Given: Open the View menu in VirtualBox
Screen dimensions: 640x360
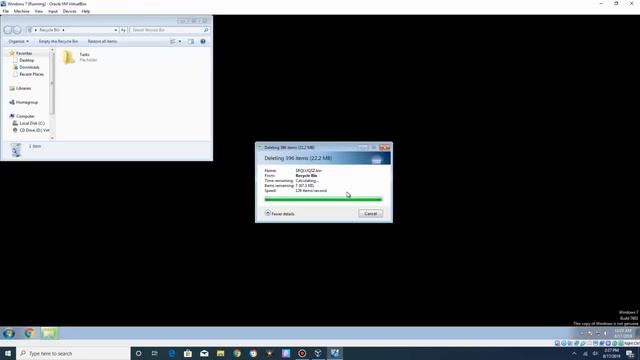Looking at the screenshot, I should click(x=39, y=11).
